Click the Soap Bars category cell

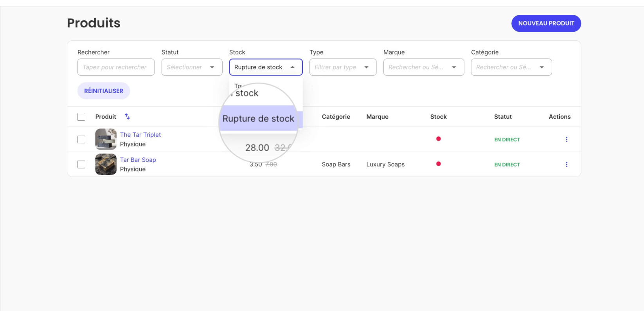pyautogui.click(x=336, y=165)
